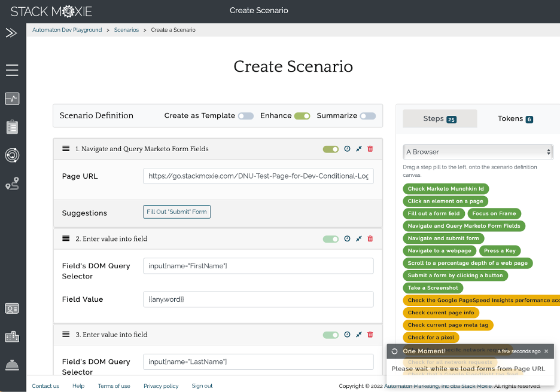Expand the sidebar with double chevron icon
The height and width of the screenshot is (392, 560).
[11, 33]
